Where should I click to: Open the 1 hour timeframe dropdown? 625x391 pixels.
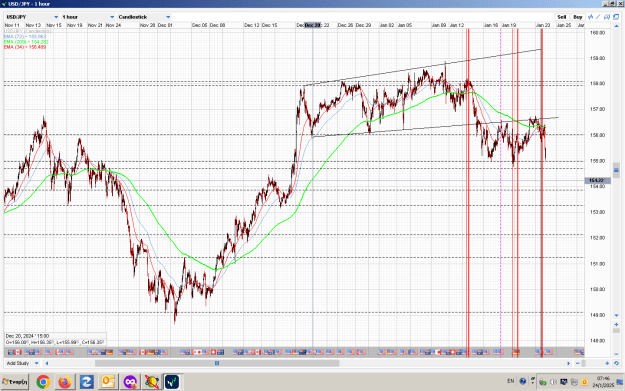pos(88,17)
